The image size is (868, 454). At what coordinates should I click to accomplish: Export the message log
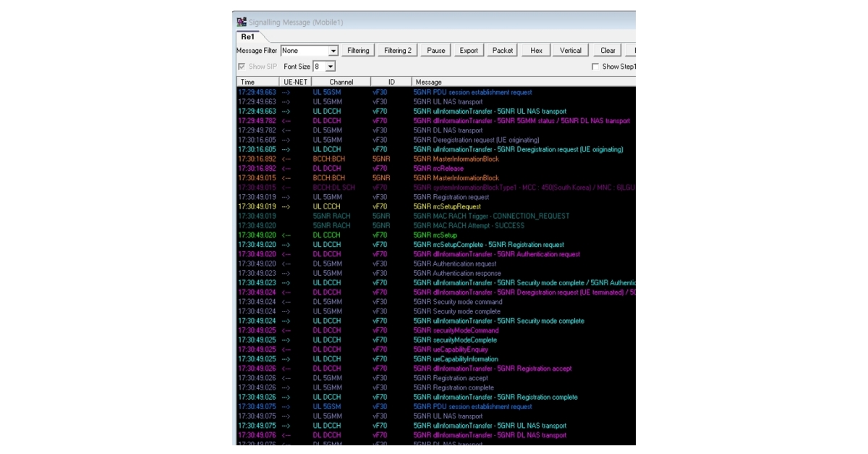click(x=469, y=51)
